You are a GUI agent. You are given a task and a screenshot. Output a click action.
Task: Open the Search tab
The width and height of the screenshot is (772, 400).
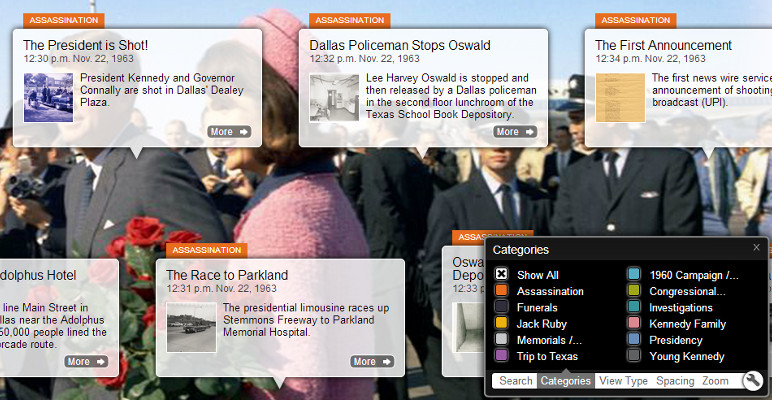pos(515,381)
